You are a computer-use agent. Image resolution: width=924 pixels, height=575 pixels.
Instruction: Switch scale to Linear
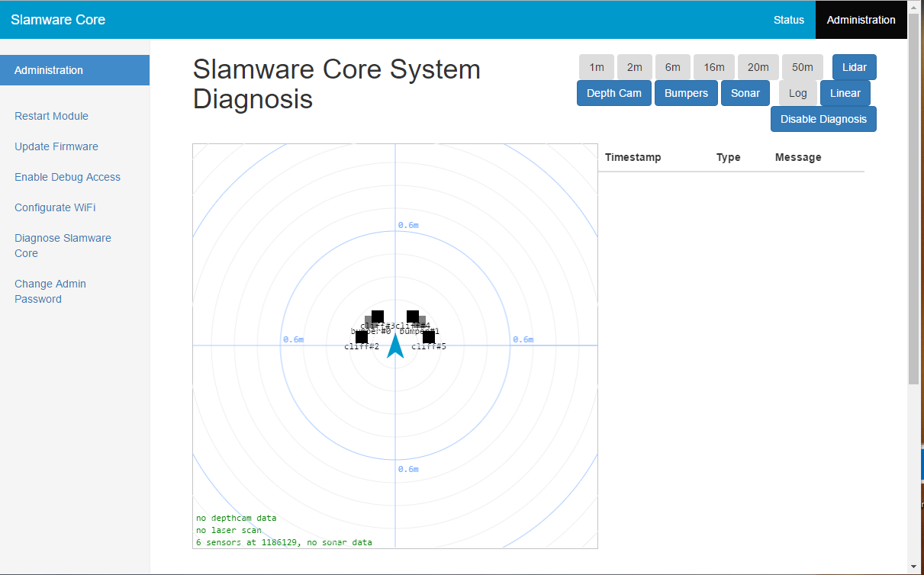845,93
